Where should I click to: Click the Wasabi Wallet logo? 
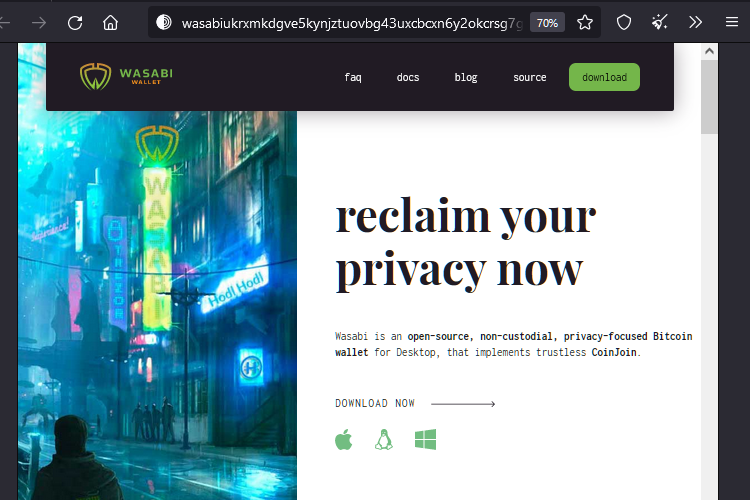click(126, 77)
